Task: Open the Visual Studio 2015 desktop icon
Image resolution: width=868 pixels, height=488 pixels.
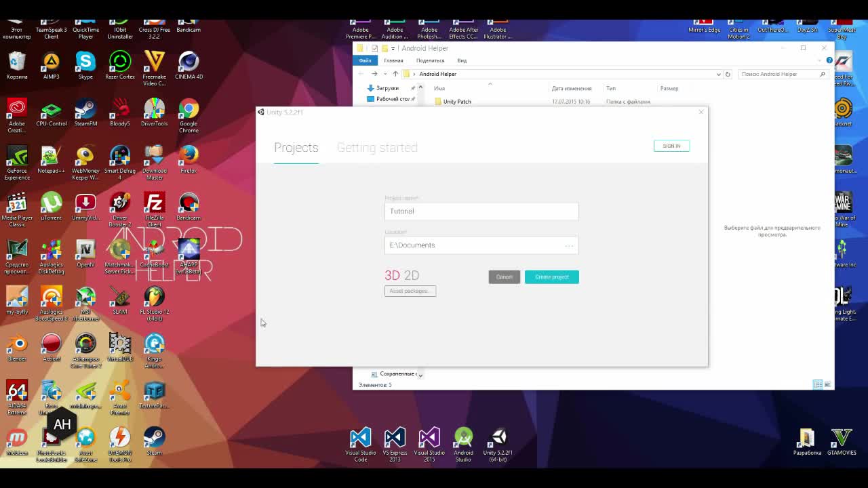Action: pyautogui.click(x=429, y=445)
